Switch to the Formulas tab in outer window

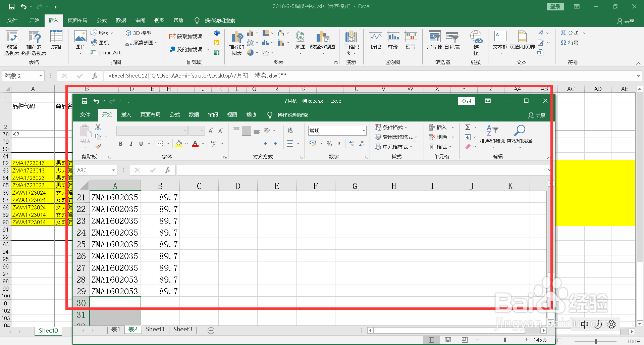click(x=102, y=20)
